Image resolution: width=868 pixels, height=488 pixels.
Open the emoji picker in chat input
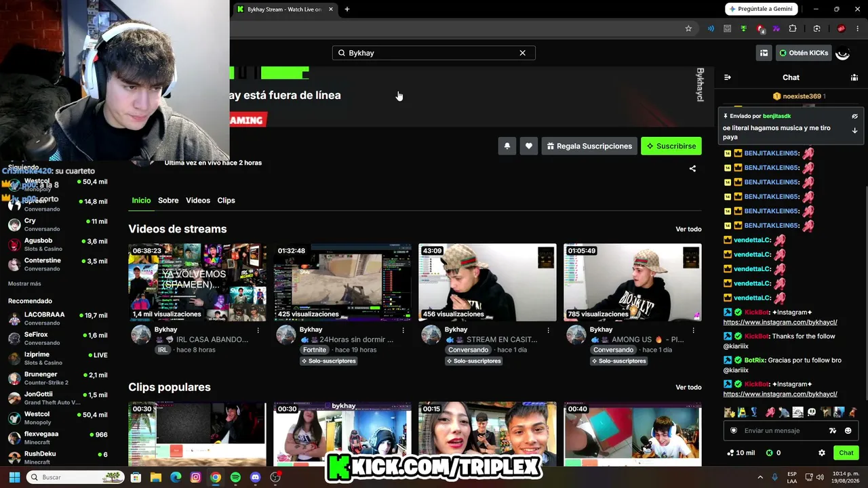coord(848,430)
